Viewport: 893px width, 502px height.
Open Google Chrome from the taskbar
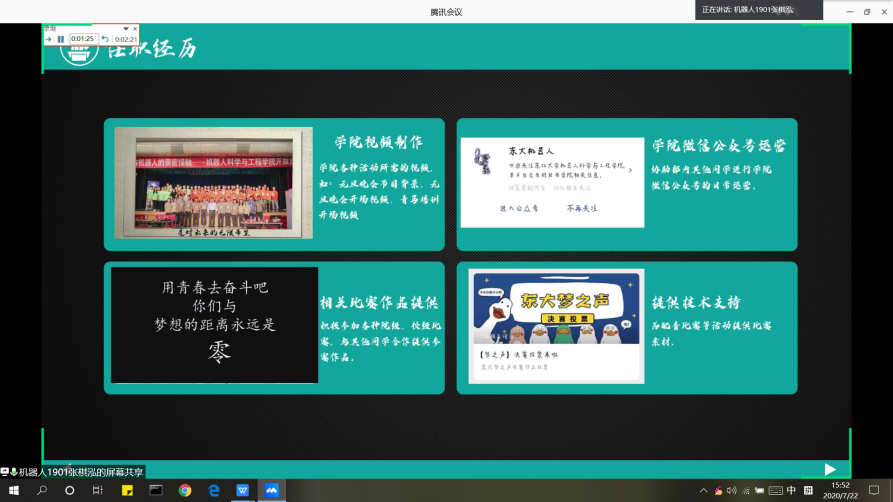[x=185, y=491]
